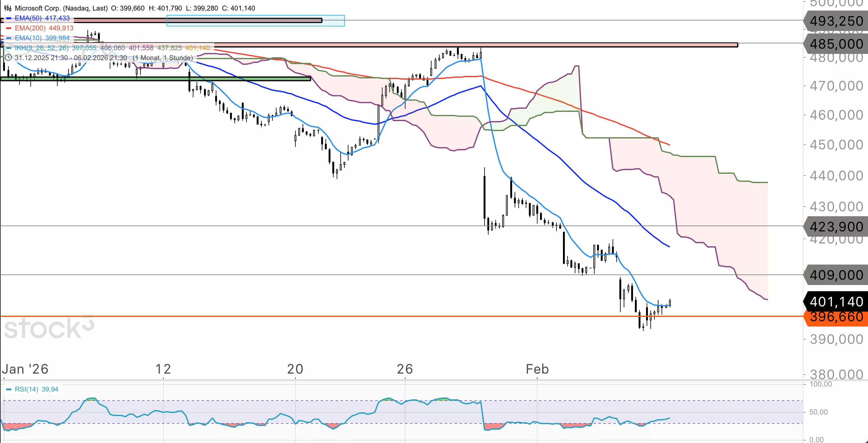The image size is (868, 443).
Task: Click the black 401,140 current price tag
Action: pyautogui.click(x=836, y=302)
